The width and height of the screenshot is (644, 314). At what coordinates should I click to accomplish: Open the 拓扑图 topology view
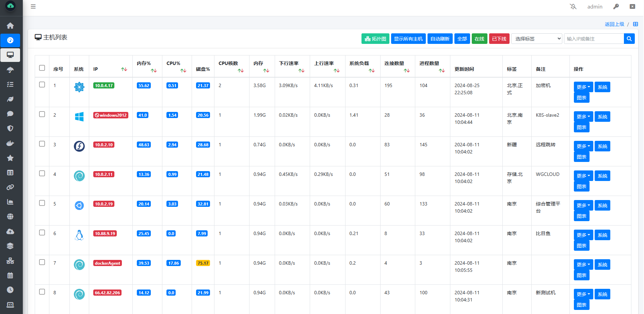[x=375, y=39]
